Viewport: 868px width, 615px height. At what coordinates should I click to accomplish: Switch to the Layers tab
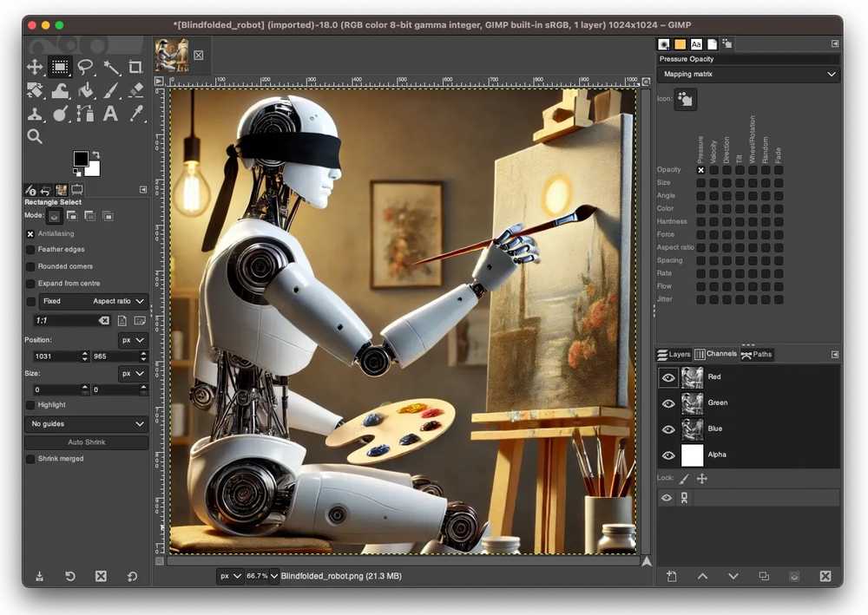pyautogui.click(x=674, y=355)
